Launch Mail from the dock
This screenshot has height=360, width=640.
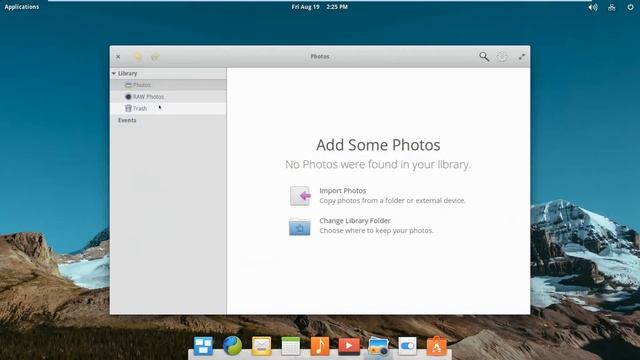(x=262, y=346)
